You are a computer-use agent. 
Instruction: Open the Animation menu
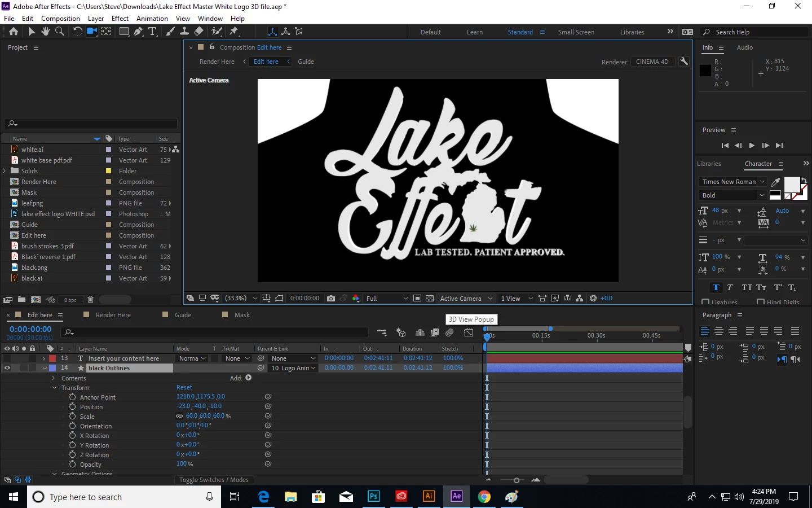tap(152, 19)
